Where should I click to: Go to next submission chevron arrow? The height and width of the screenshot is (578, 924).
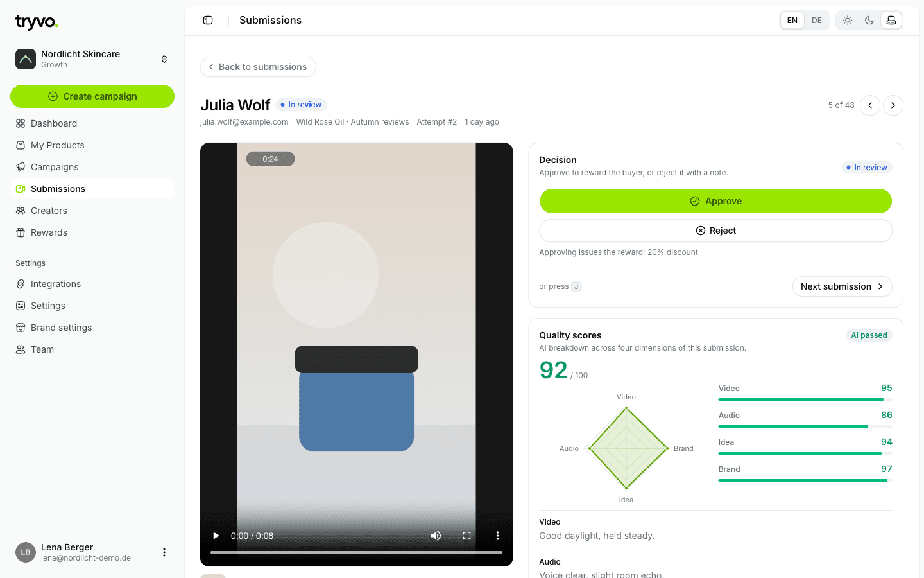[893, 105]
